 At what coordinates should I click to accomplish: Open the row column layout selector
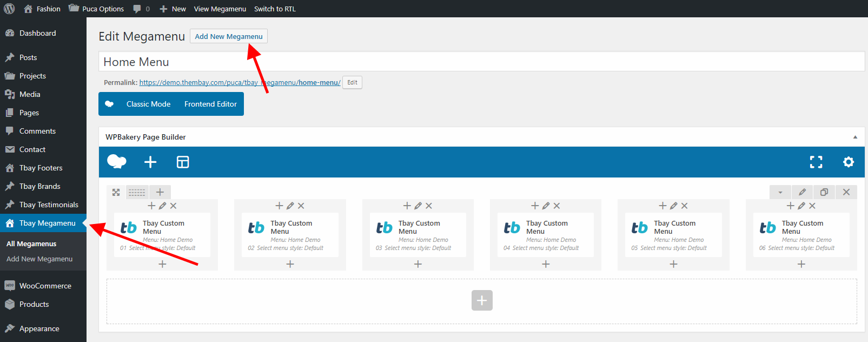coord(137,192)
